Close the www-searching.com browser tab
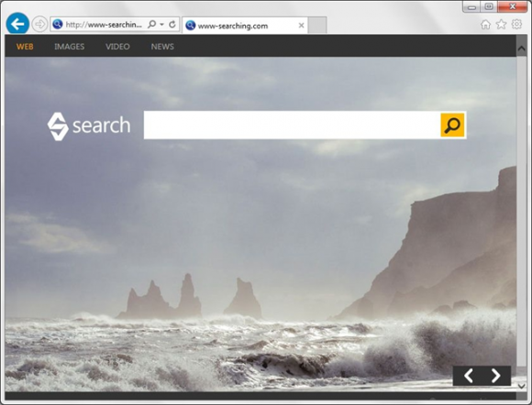This screenshot has height=405, width=532. 301,26
